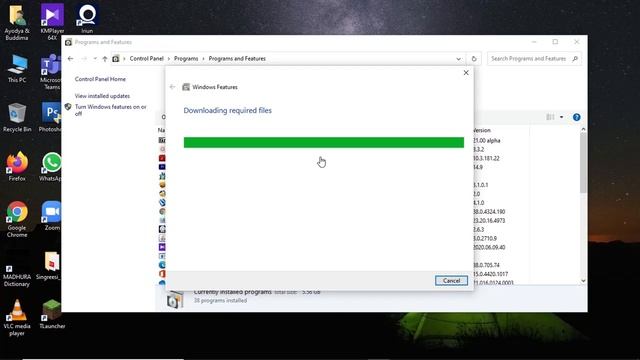Screen dimensions: 640x360
Task: Open Singreesi desktop file
Action: point(50,266)
